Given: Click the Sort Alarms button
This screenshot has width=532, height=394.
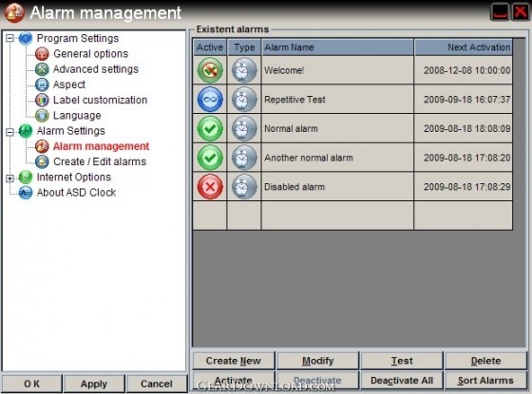Looking at the screenshot, I should [485, 381].
